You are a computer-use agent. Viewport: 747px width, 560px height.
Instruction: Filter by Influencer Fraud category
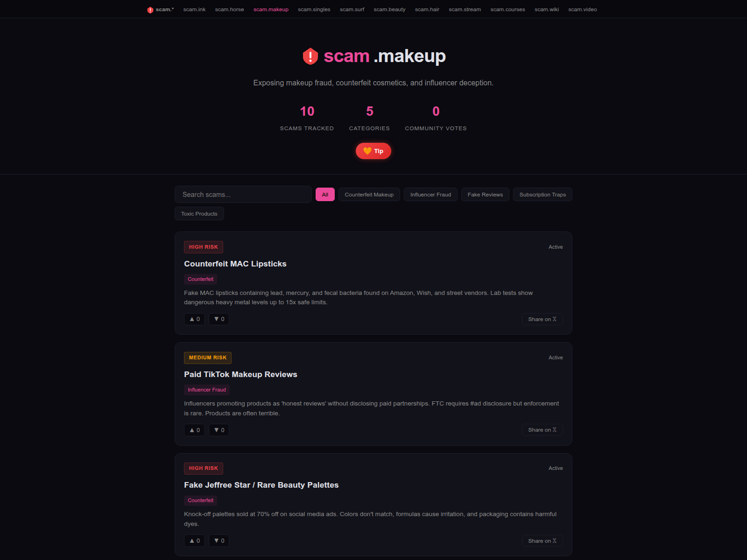click(430, 195)
